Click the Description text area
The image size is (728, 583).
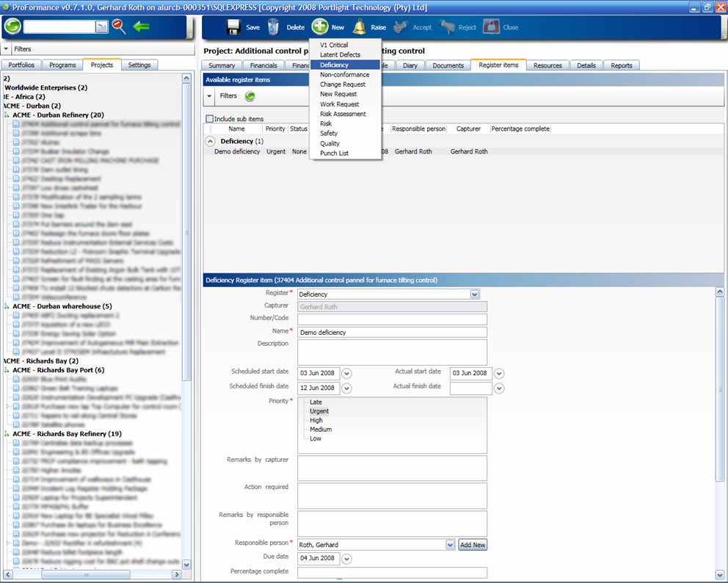[393, 352]
